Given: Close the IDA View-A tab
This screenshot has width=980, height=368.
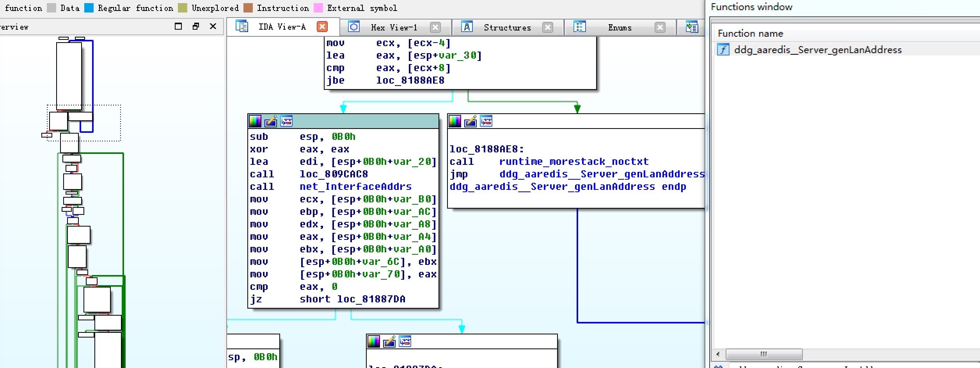Looking at the screenshot, I should point(322,27).
